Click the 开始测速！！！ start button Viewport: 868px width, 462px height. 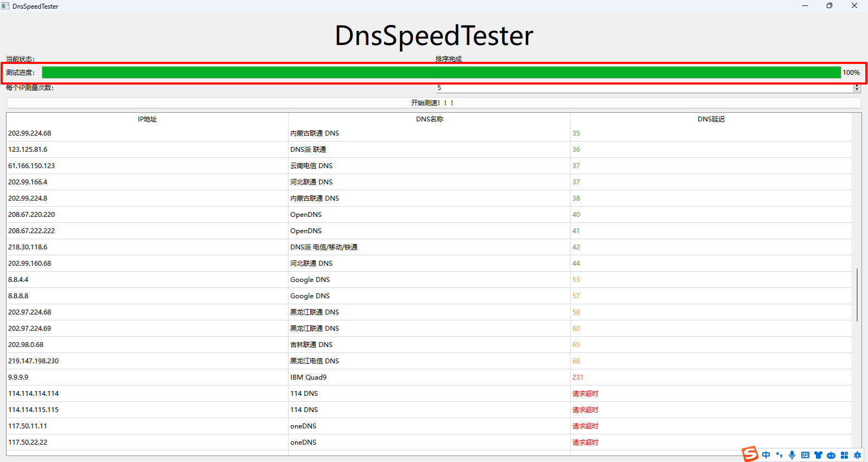433,102
